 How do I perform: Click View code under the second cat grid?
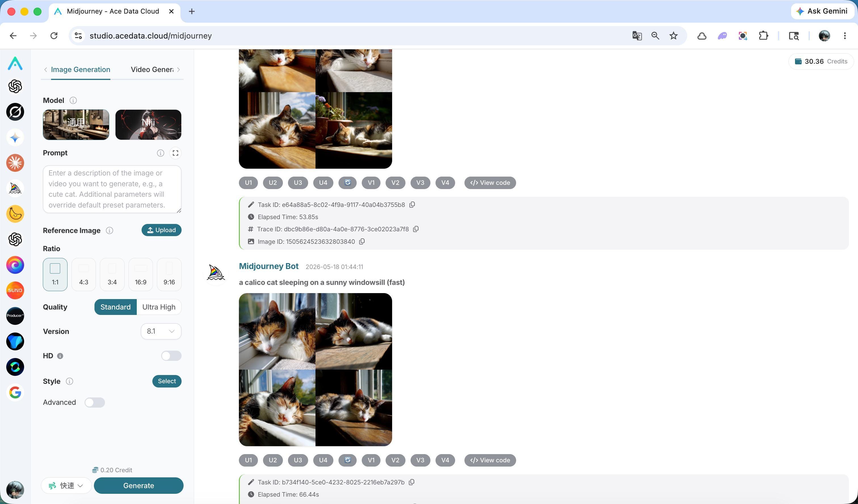[x=490, y=460]
